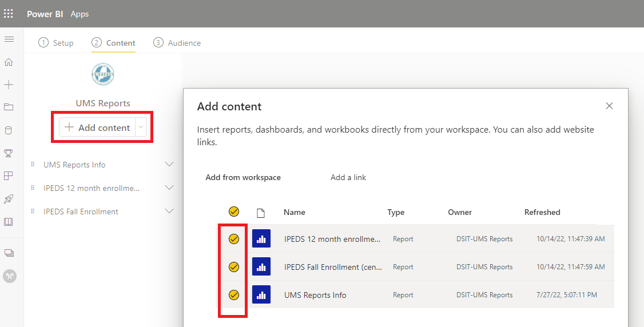Image resolution: width=644 pixels, height=327 pixels.
Task: Click IPEDS 12 month enrollme... in left list
Action: [x=92, y=188]
